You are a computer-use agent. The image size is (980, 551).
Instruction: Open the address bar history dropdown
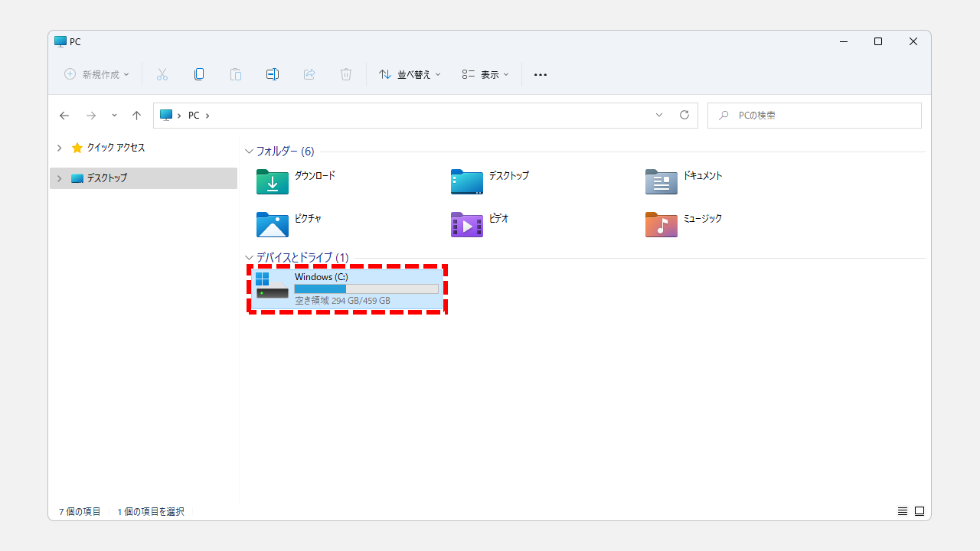pyautogui.click(x=658, y=115)
